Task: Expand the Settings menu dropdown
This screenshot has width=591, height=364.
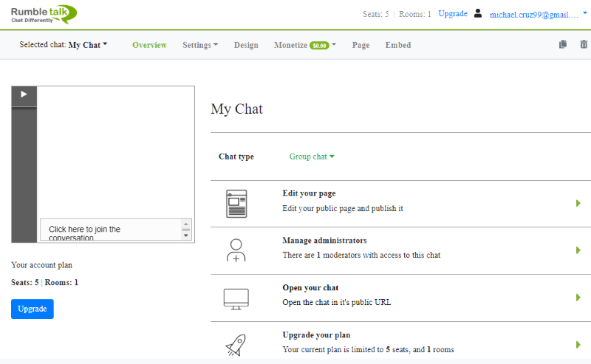Action: pyautogui.click(x=200, y=45)
